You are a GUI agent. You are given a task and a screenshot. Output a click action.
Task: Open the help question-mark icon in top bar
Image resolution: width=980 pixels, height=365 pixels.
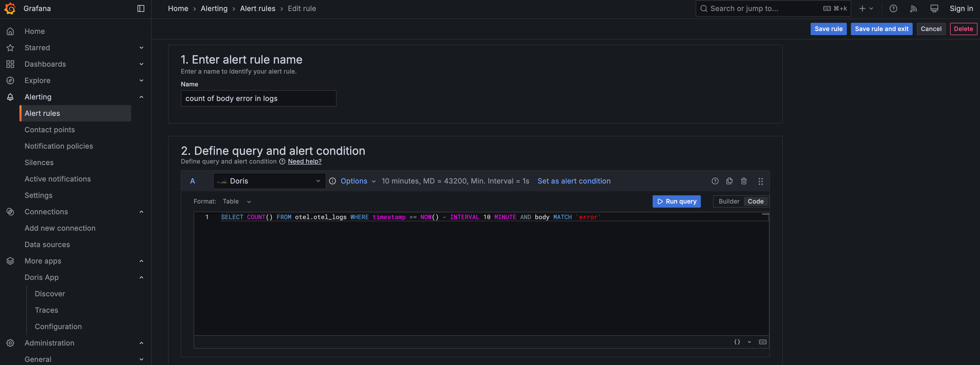[893, 8]
